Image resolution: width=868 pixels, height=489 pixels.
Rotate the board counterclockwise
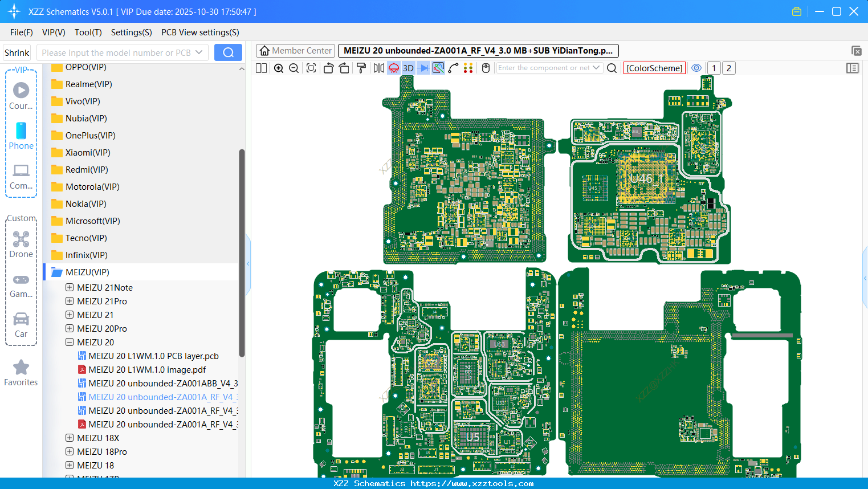pos(328,68)
